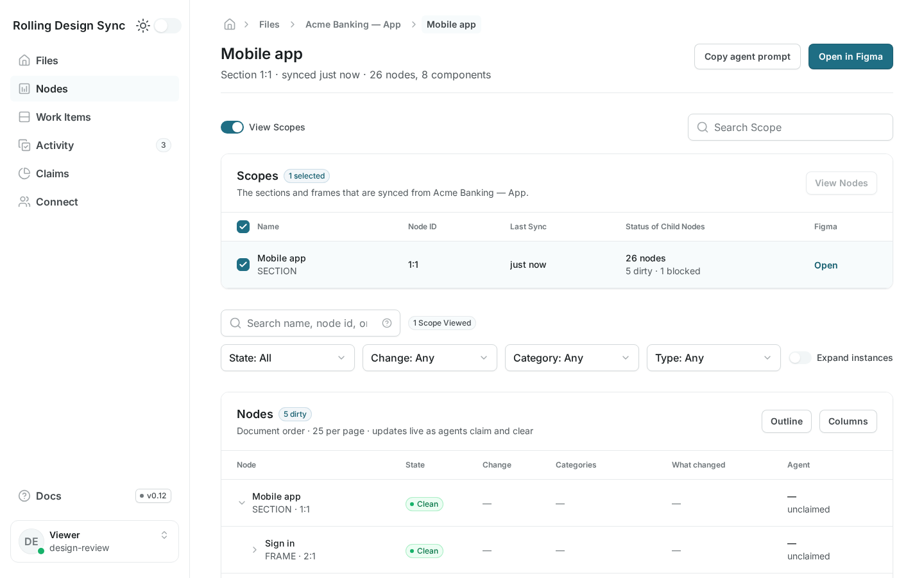Image resolution: width=924 pixels, height=578 pixels.
Task: Click the Docs help icon
Action: click(x=24, y=496)
